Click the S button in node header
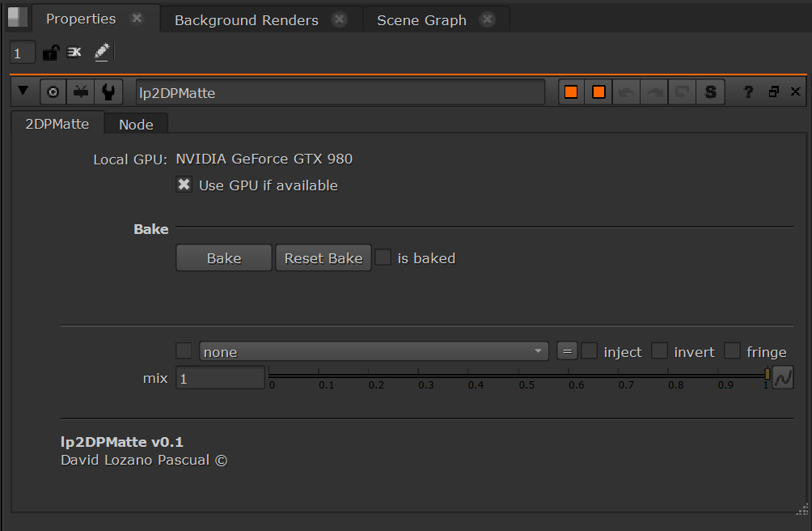812x531 pixels. click(x=710, y=92)
